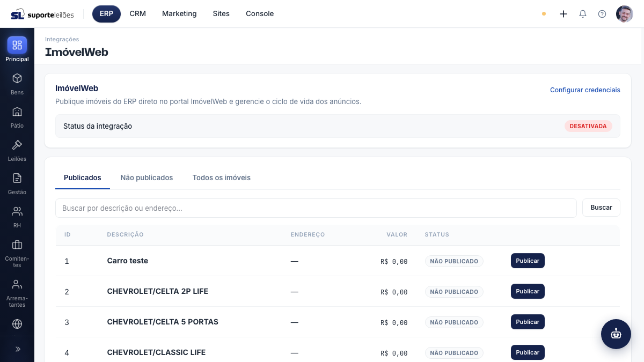Switch to the CRM module
644x362 pixels.
[138, 14]
